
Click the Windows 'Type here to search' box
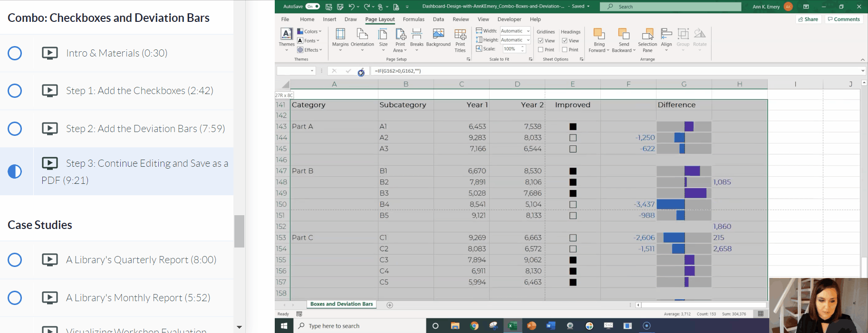tap(359, 326)
